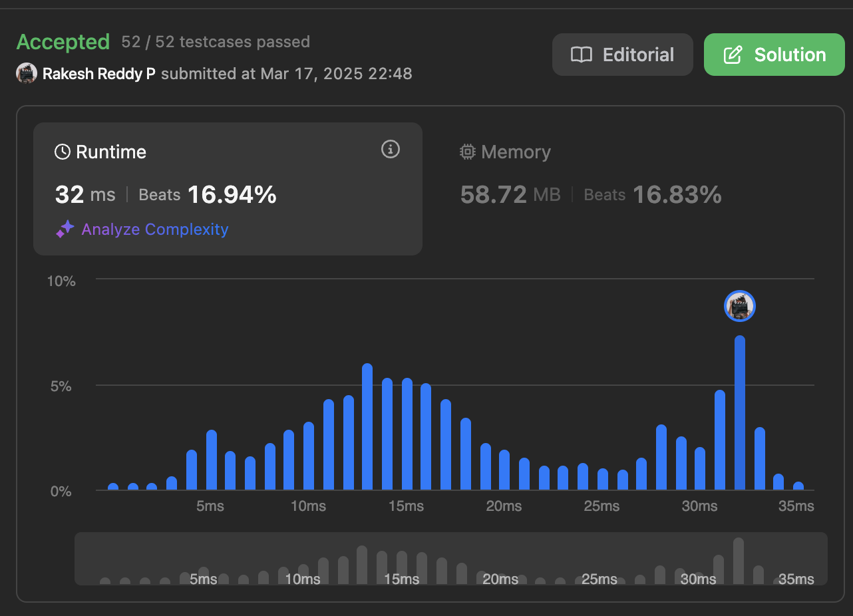The image size is (853, 616).
Task: Click the Memory chip icon
Action: tap(468, 152)
